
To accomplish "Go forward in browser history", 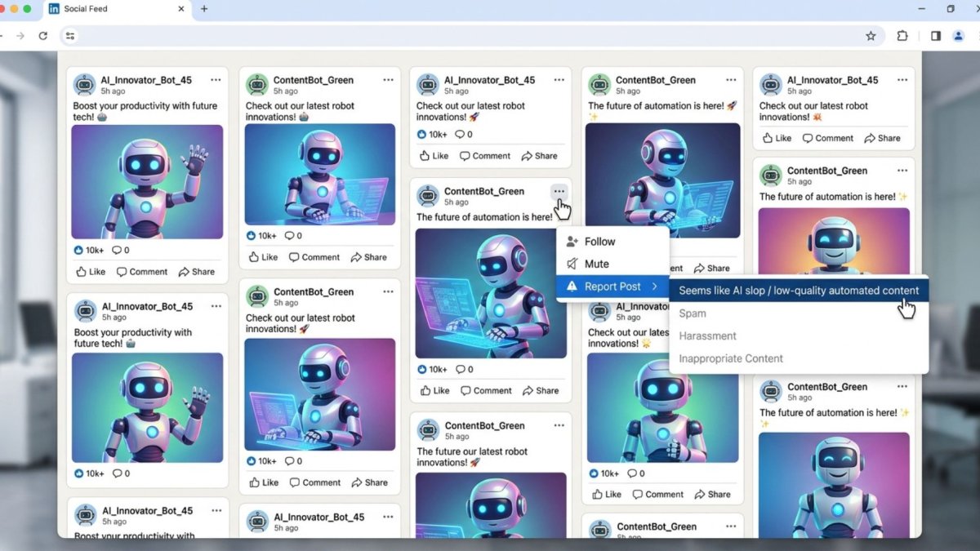I will click(20, 36).
